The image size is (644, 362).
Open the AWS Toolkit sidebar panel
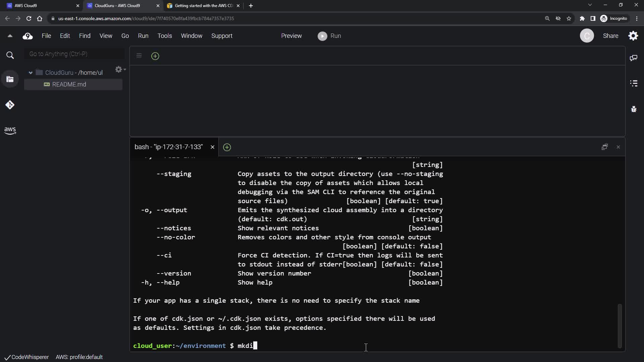10,130
